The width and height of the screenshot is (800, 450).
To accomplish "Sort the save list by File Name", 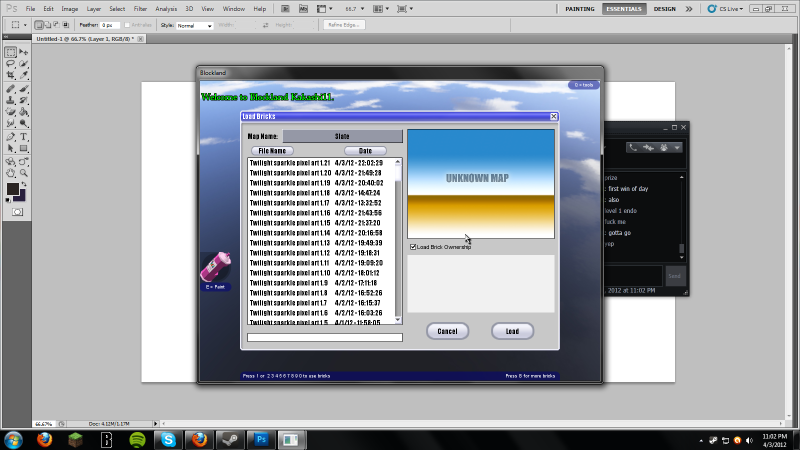I will point(272,151).
